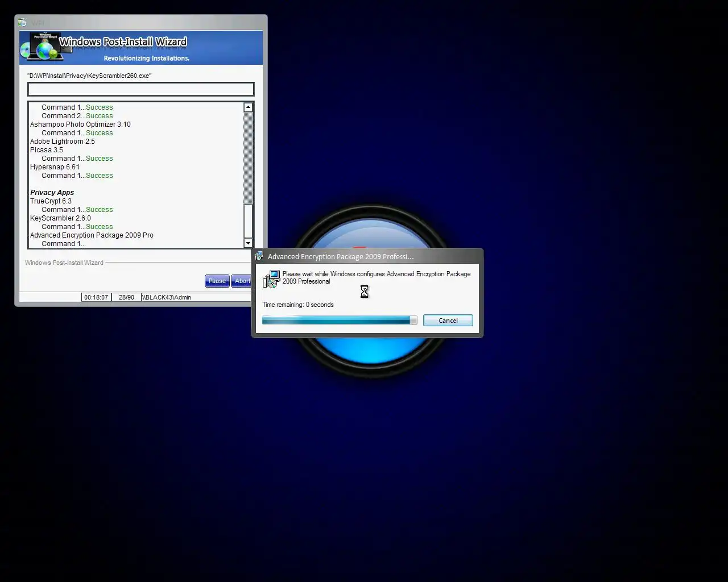Click the 'Please wait while Windows configures' message
The image size is (728, 582).
[x=377, y=277]
